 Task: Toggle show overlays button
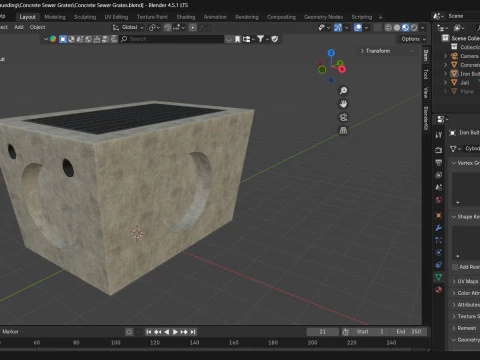pos(358,27)
